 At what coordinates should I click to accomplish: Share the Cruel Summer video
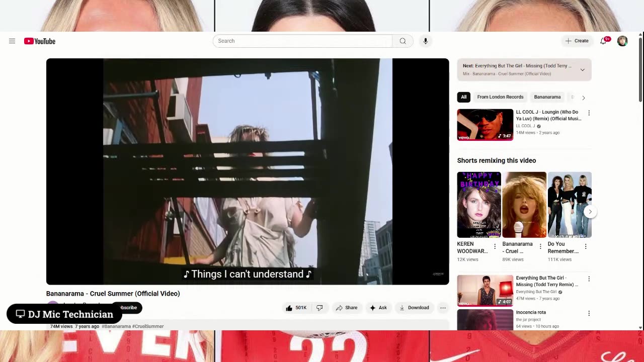(x=347, y=308)
